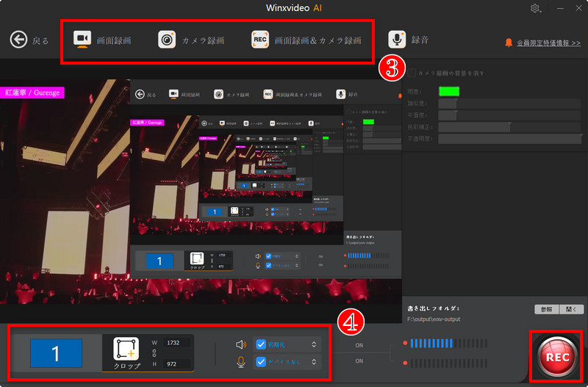The height and width of the screenshot is (387, 588).
Task: Click the bell notification icon
Action: [509, 43]
